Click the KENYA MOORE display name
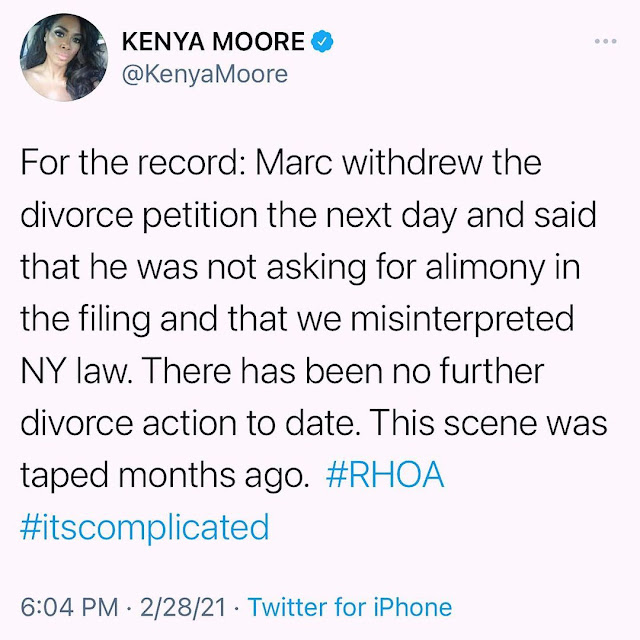This screenshot has width=640, height=640. [x=213, y=41]
